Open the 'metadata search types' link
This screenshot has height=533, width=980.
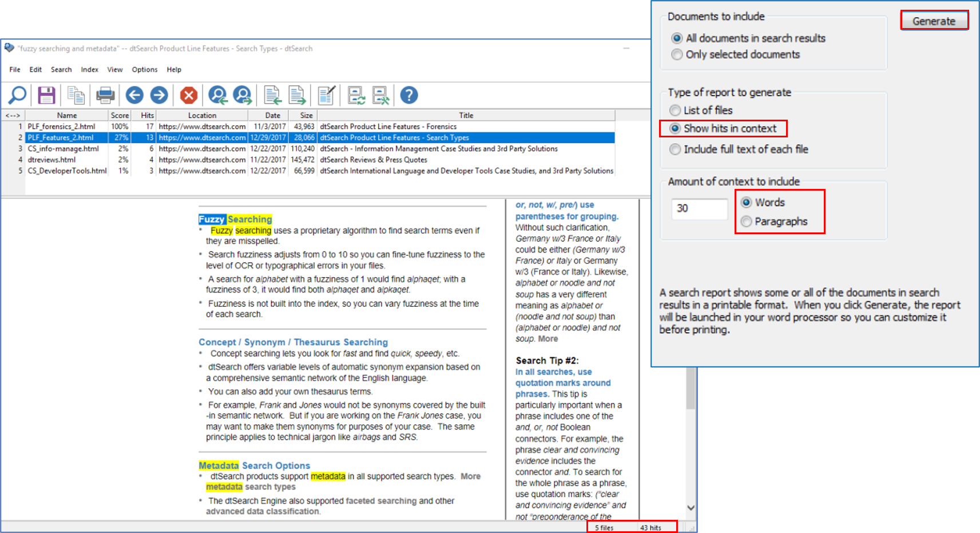[251, 487]
